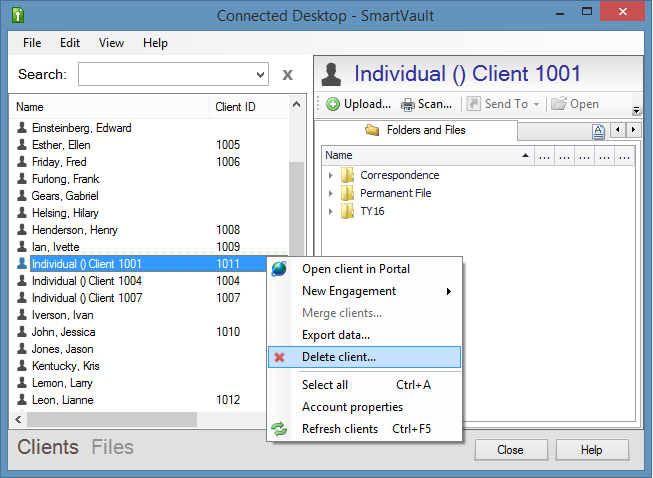Click the client list scroll up arrow

297,105
